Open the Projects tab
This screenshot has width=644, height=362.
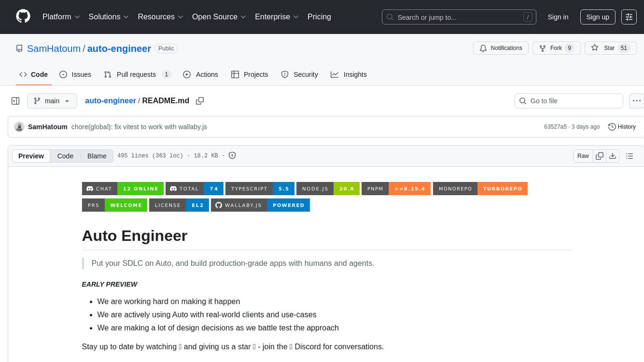(x=250, y=74)
